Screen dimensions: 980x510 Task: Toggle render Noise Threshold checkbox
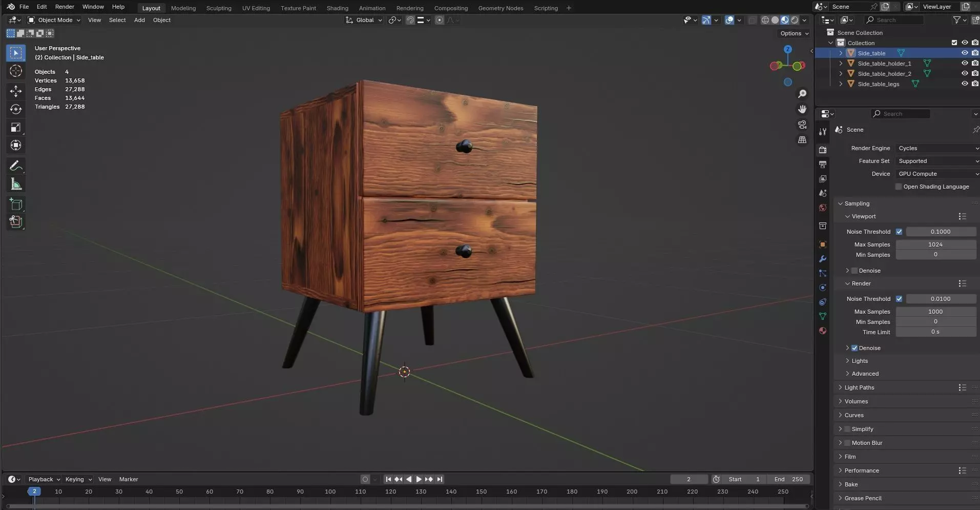point(899,299)
